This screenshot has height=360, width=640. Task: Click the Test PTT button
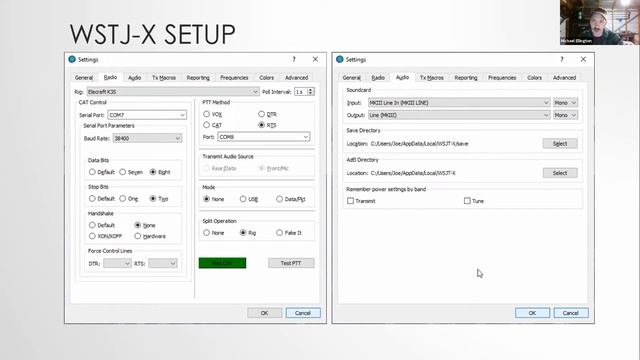tap(291, 263)
